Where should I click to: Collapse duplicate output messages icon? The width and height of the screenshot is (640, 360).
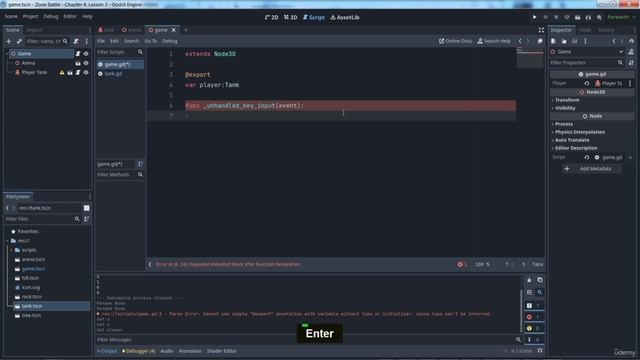click(529, 292)
